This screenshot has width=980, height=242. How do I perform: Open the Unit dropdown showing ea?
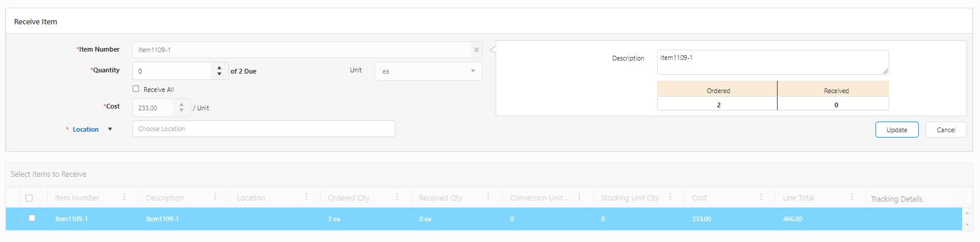[x=428, y=71]
